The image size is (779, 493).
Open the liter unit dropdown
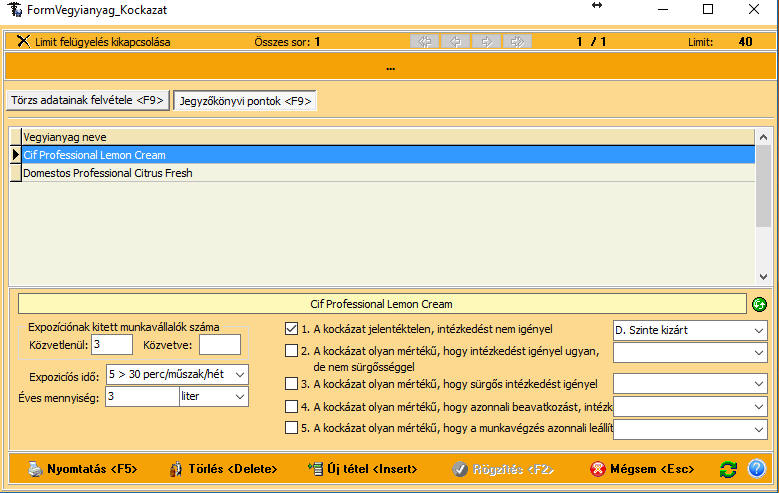240,397
